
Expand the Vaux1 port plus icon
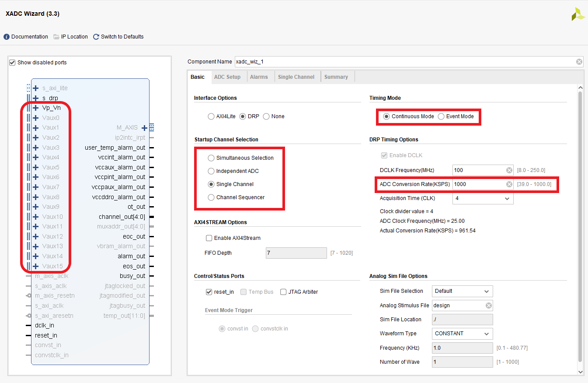point(36,127)
